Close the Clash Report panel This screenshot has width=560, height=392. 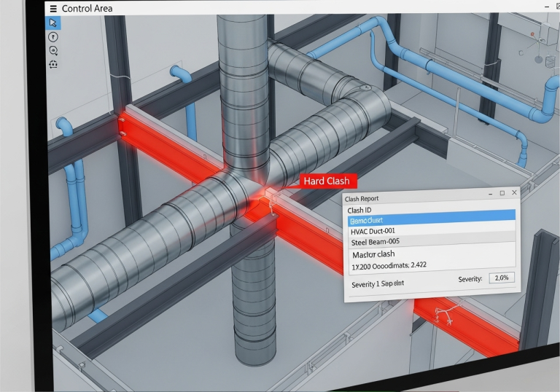click(x=514, y=192)
